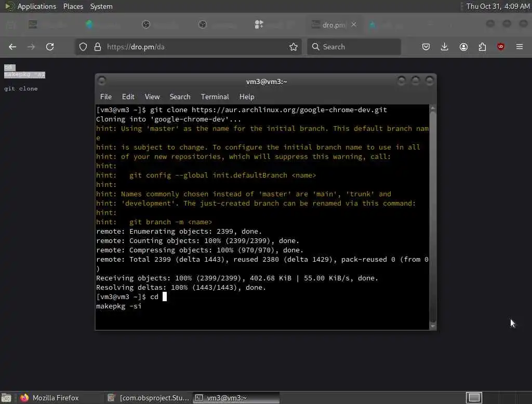Screen dimensions: 532x404
Task: Click highlighted 'makepkg -si' text on webpage
Action: coord(24,74)
